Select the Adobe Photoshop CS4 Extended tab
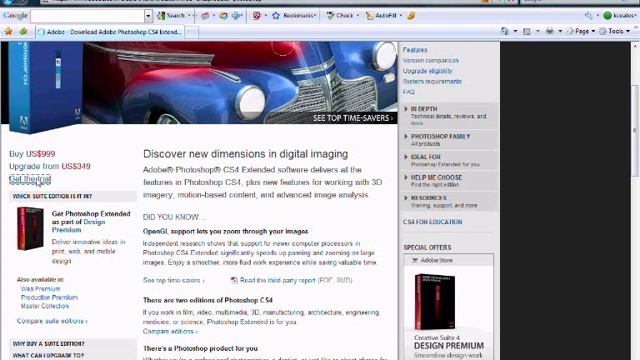 tap(110, 32)
